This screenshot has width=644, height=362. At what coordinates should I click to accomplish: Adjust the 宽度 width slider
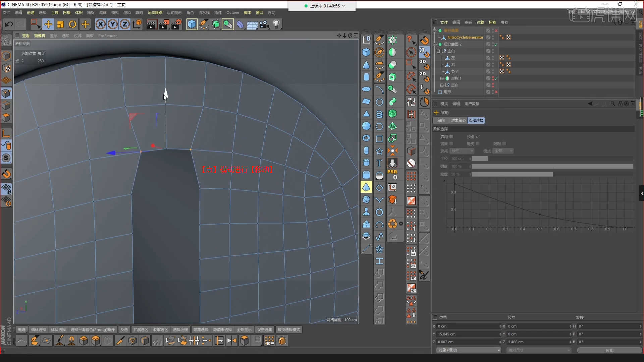(x=552, y=174)
